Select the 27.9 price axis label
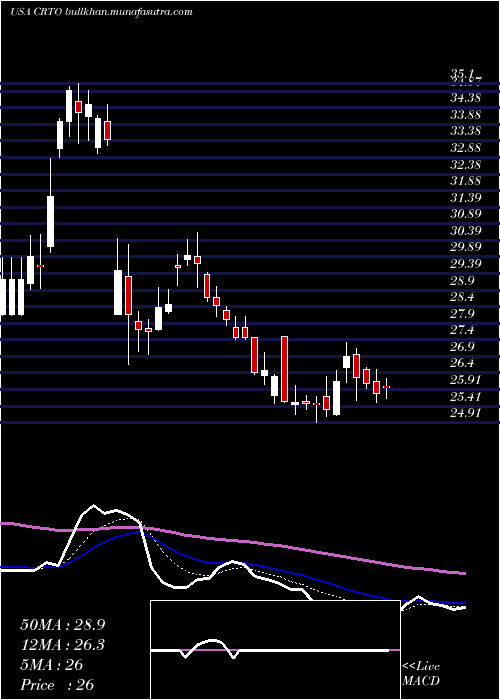Image resolution: width=500 pixels, height=700 pixels. click(462, 314)
